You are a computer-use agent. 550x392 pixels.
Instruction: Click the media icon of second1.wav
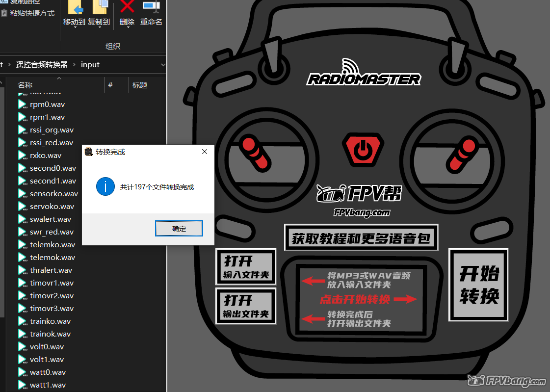[x=23, y=181]
